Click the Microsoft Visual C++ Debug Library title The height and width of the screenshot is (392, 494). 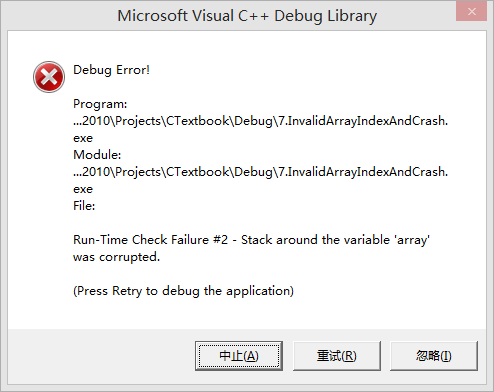click(247, 16)
